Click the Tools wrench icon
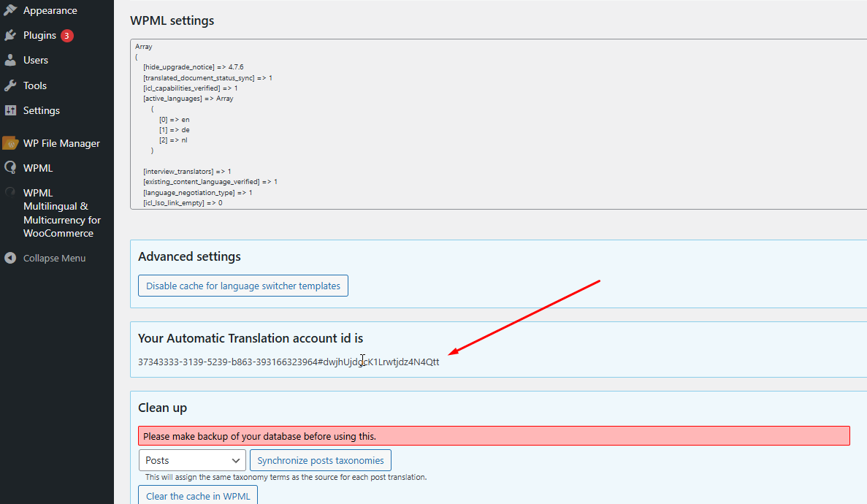This screenshot has width=867, height=504. (x=10, y=85)
